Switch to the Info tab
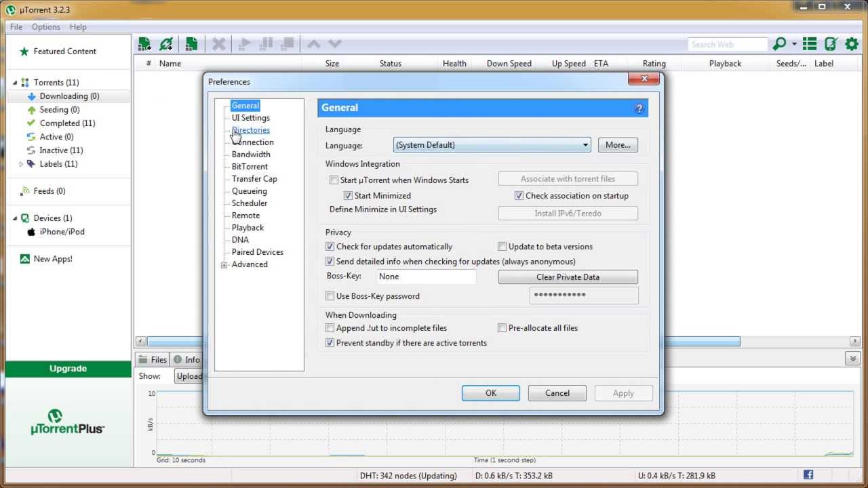Image resolution: width=868 pixels, height=488 pixels. click(x=186, y=360)
